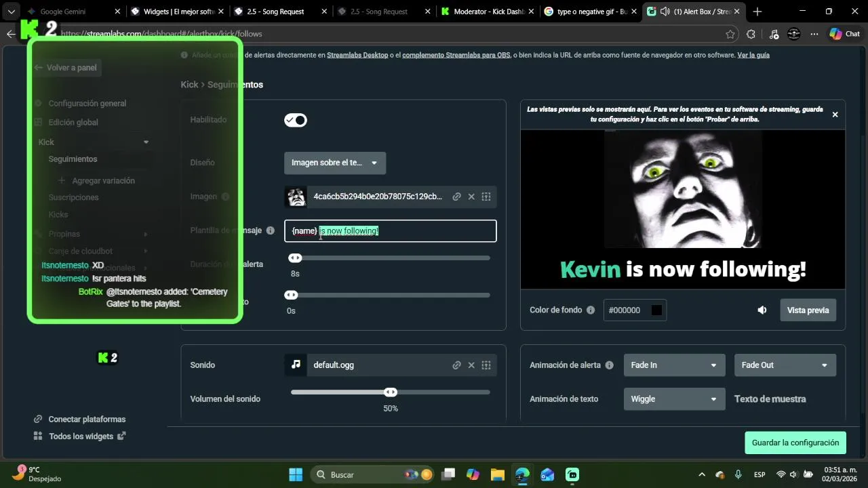
Task: Open the complemento Streamlabs para OBS link
Action: (456, 55)
